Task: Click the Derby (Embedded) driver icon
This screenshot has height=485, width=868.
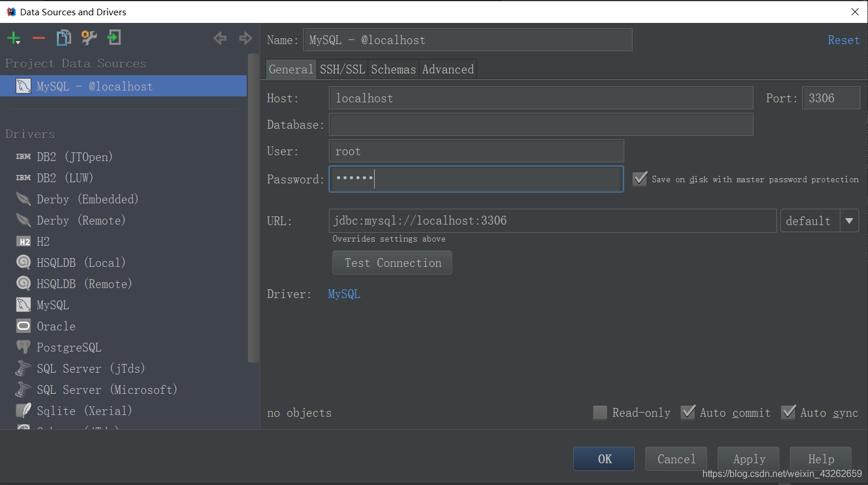Action: pos(23,199)
